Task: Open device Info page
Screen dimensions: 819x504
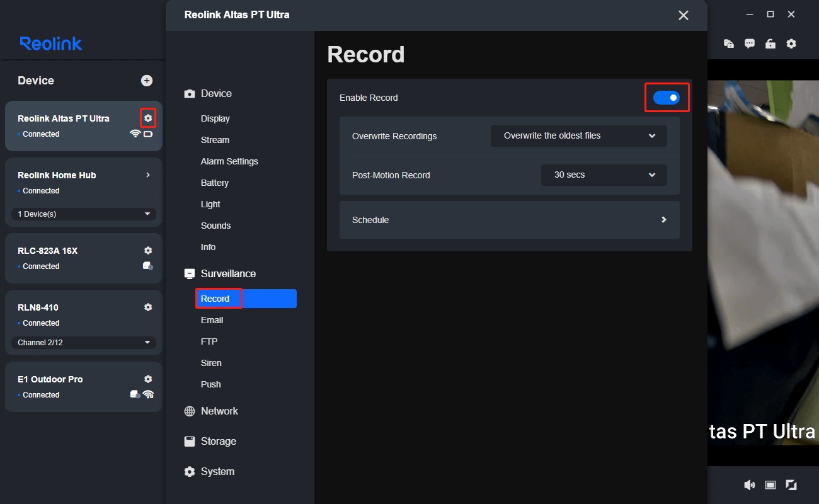Action: [x=209, y=247]
